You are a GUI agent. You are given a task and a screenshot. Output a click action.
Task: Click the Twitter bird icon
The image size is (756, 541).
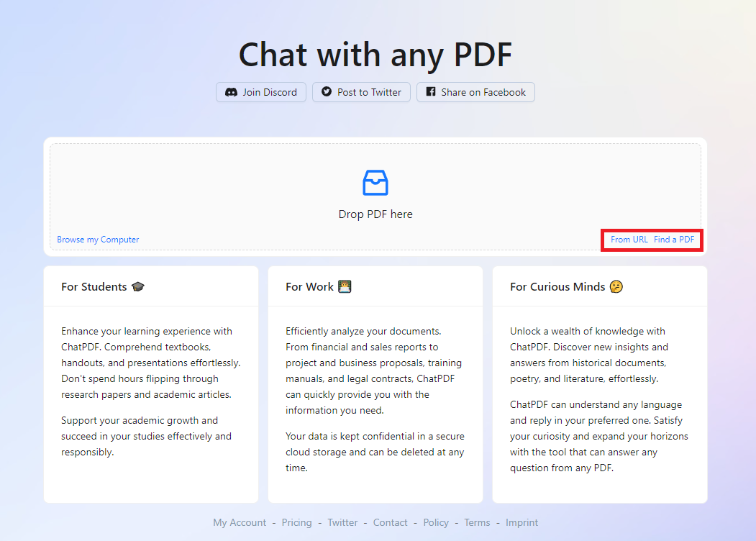coord(327,91)
